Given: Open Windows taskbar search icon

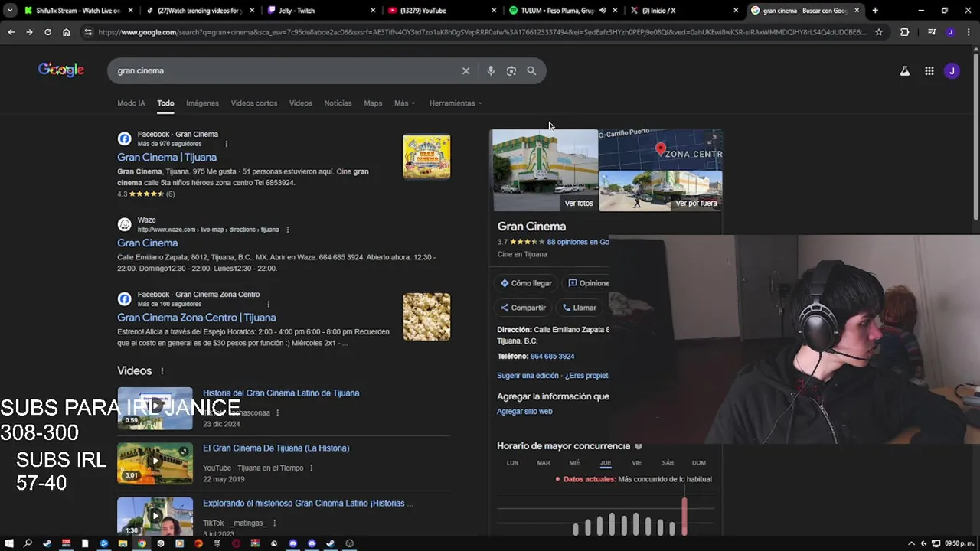Looking at the screenshot, I should pos(28,543).
